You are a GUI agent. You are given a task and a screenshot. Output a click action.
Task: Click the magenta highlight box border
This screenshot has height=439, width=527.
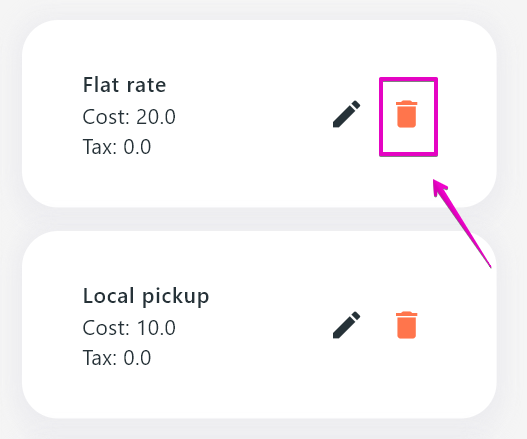(x=408, y=79)
